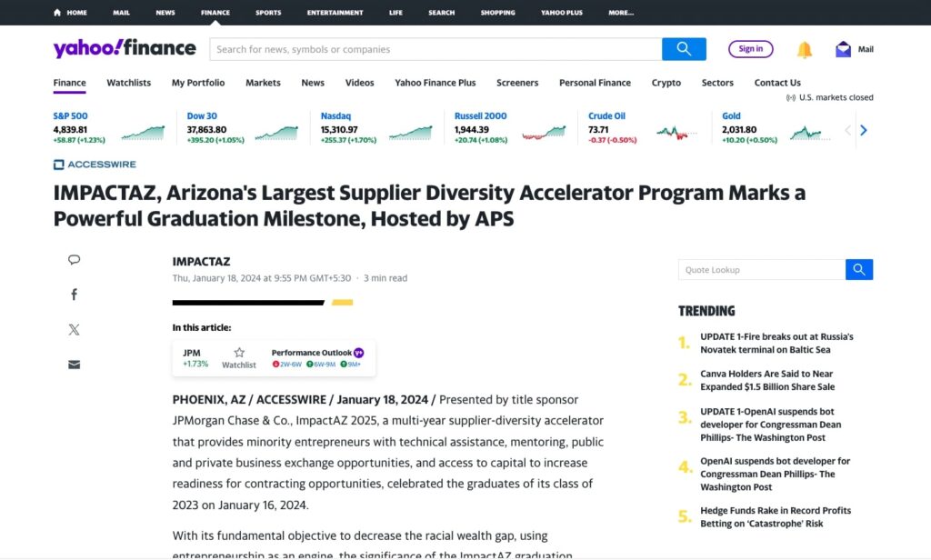
Task: Share article on X icon
Action: tap(74, 330)
